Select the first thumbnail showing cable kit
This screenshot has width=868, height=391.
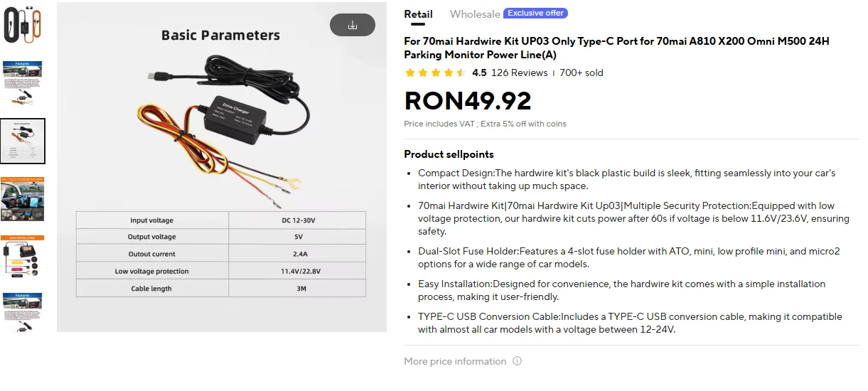(23, 24)
